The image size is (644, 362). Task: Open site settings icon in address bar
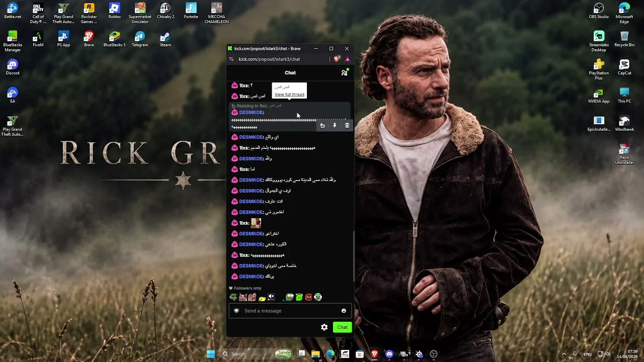pyautogui.click(x=231, y=59)
